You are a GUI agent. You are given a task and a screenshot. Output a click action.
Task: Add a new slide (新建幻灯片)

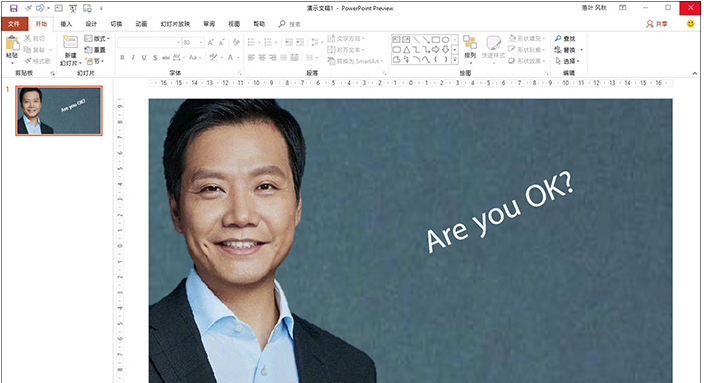click(x=70, y=50)
